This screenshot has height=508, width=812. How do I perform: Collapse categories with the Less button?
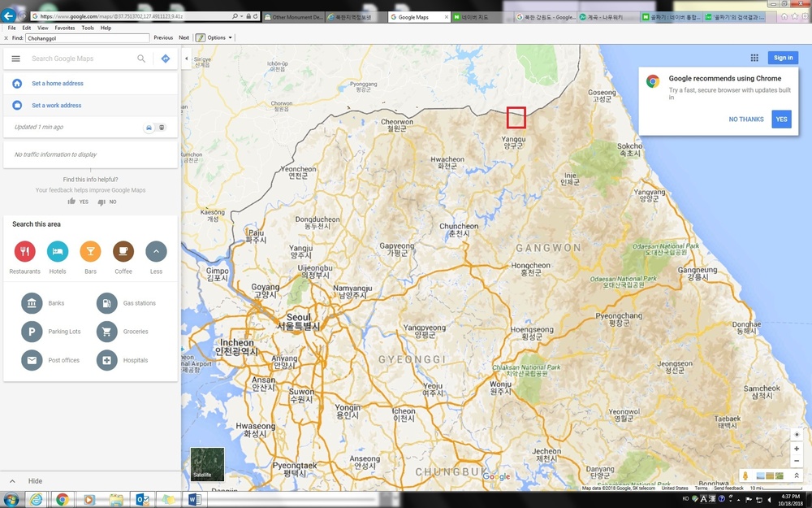156,252
